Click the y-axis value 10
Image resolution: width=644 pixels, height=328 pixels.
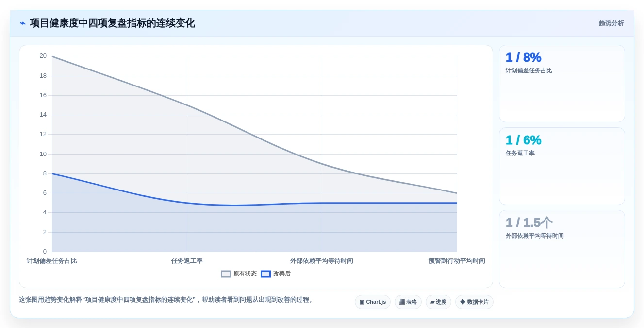[x=43, y=154]
